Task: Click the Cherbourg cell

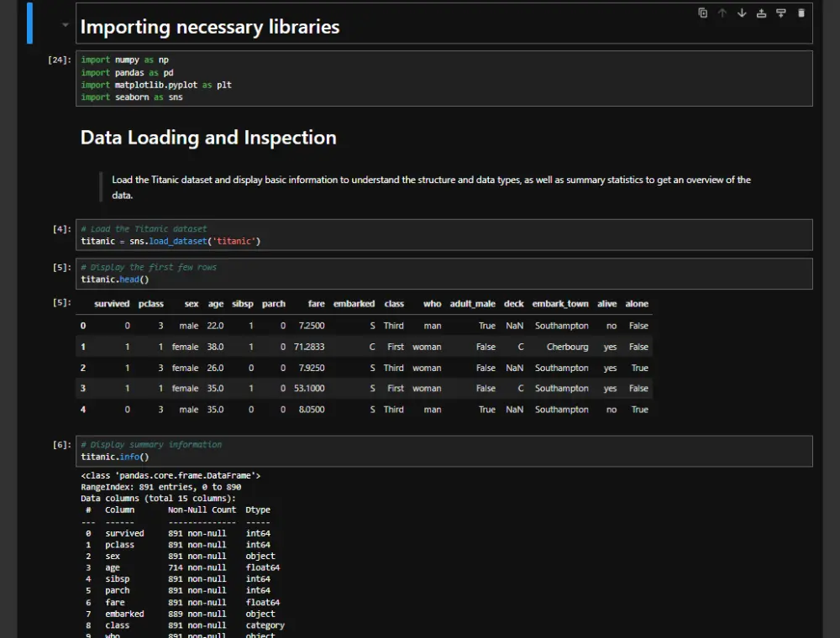Action: coord(567,347)
